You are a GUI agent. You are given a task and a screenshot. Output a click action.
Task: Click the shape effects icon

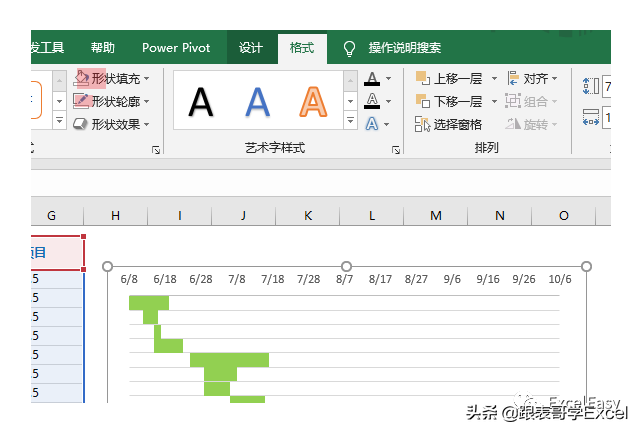click(x=80, y=124)
